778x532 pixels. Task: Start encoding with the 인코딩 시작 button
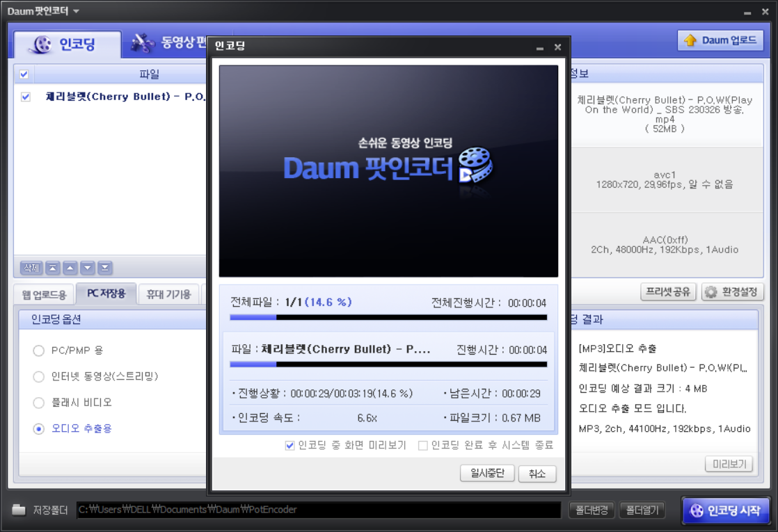726,510
